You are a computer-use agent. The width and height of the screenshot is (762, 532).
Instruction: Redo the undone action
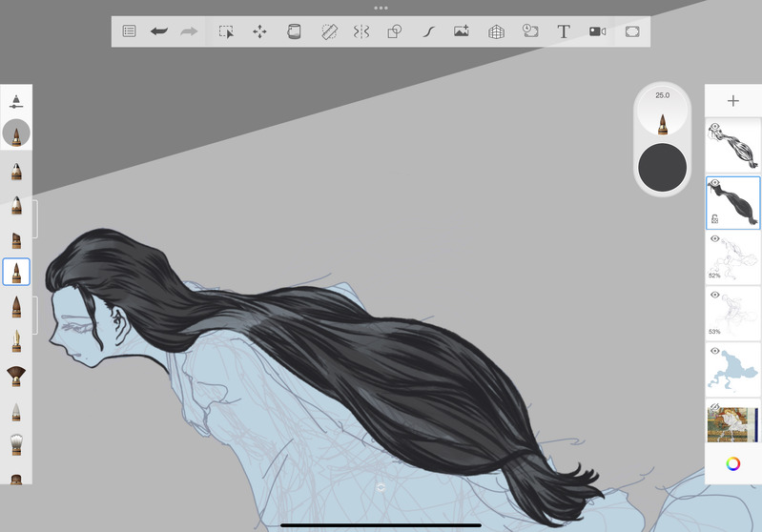[x=189, y=31]
